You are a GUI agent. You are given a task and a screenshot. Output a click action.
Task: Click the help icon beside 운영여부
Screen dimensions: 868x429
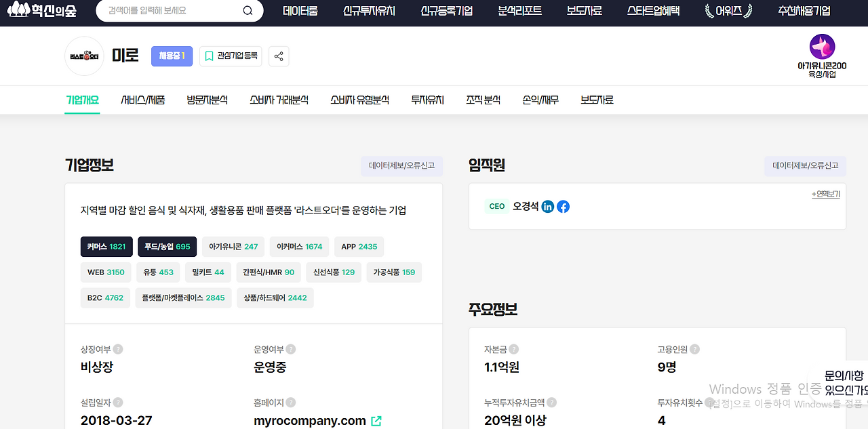pos(291,350)
